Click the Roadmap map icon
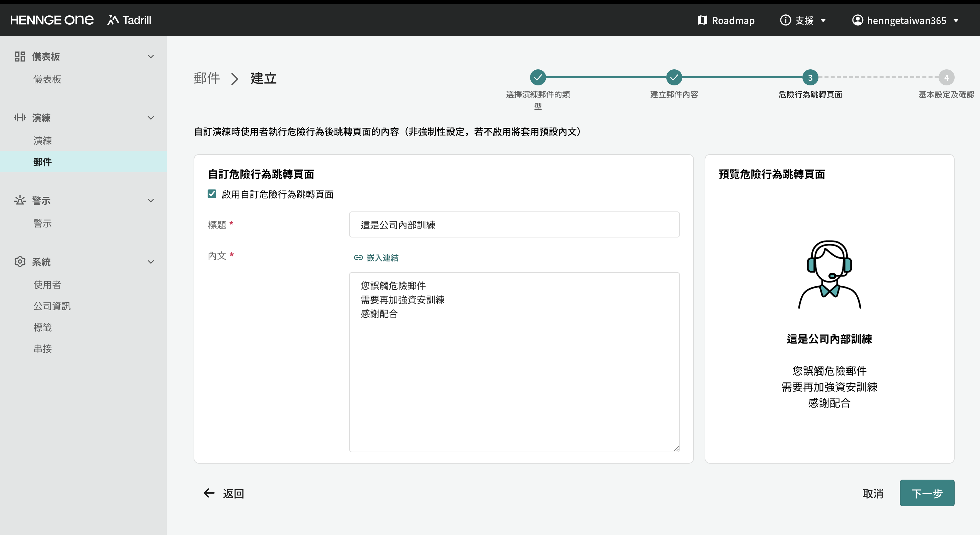 [x=702, y=20]
